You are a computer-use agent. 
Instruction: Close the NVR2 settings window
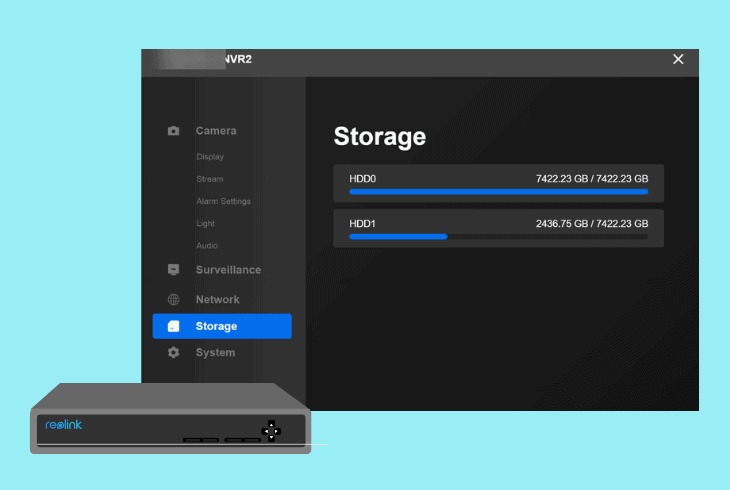click(x=678, y=59)
